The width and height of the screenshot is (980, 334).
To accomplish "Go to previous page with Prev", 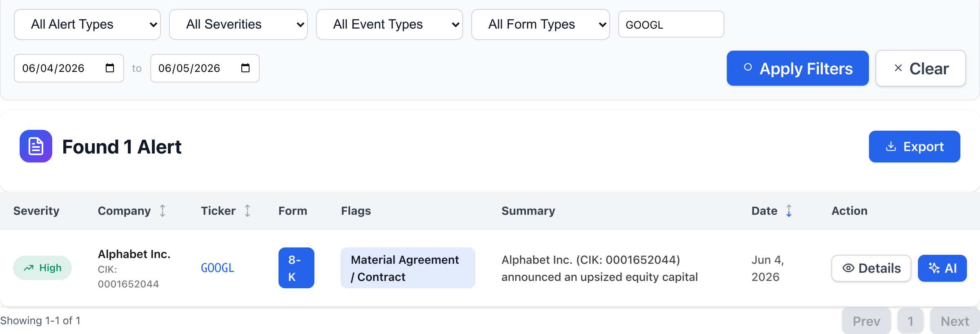I will coord(866,321).
